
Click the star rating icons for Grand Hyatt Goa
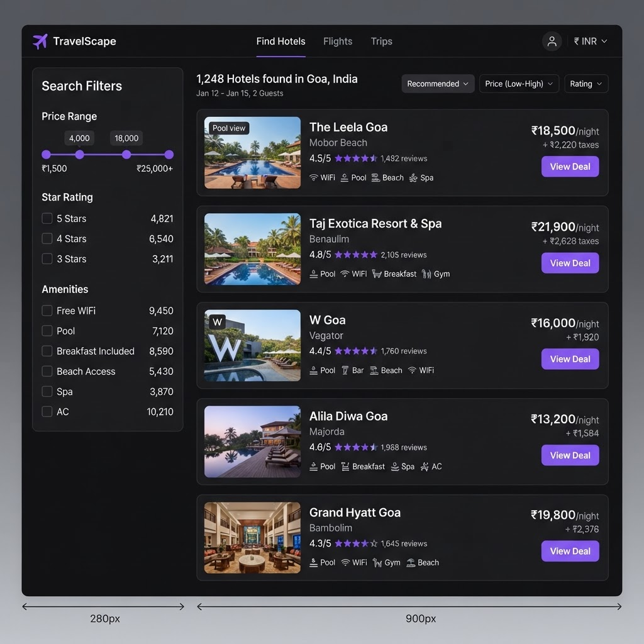point(356,543)
